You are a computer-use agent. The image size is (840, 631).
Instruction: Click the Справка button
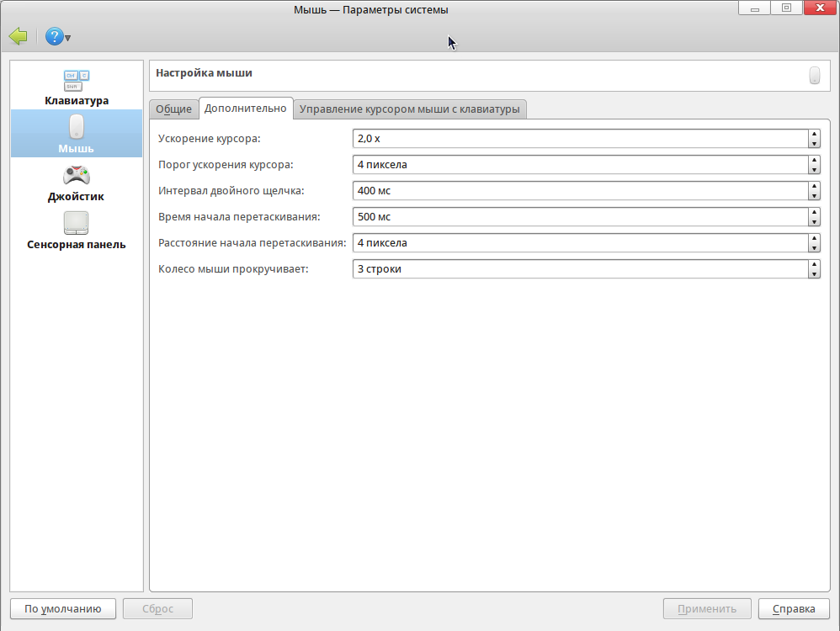pos(794,609)
